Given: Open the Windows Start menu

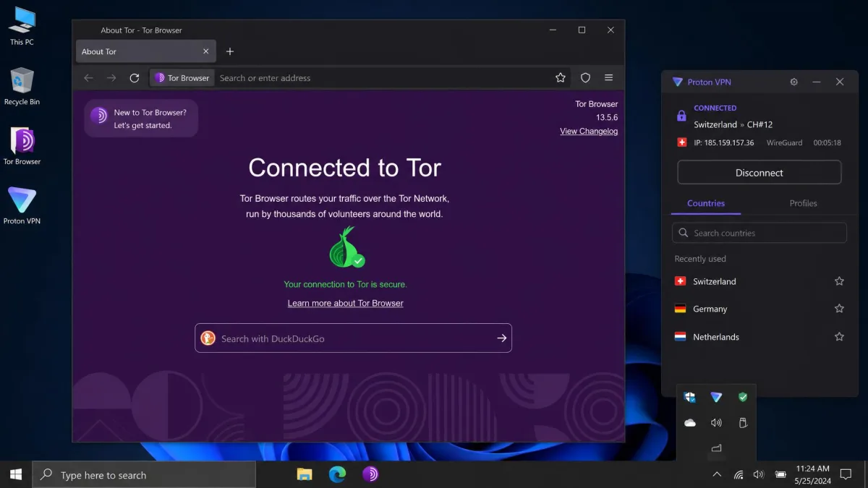Looking at the screenshot, I should (16, 475).
